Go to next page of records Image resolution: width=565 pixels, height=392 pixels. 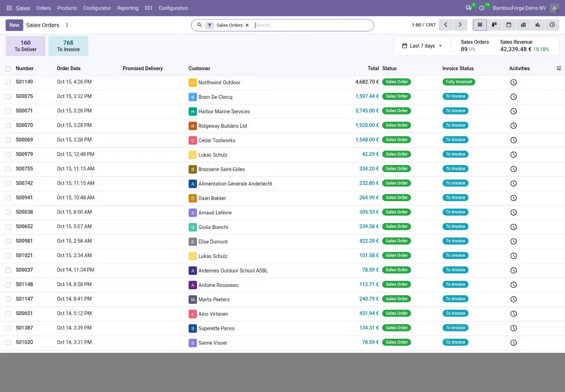click(460, 25)
